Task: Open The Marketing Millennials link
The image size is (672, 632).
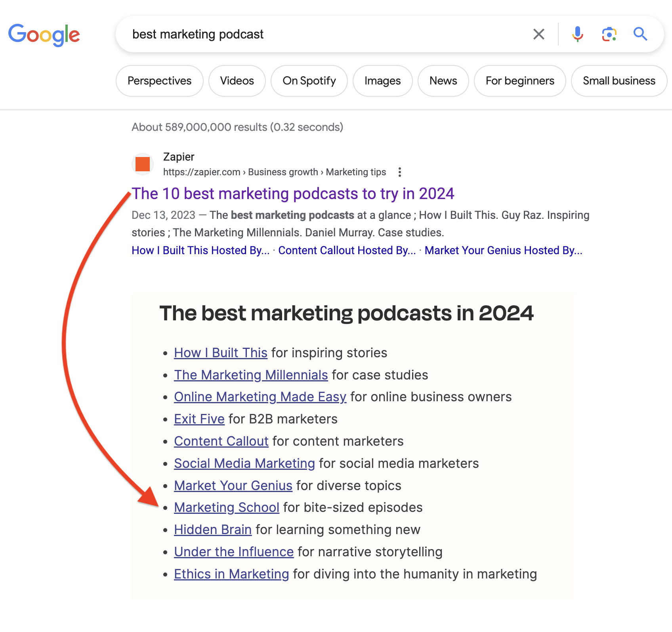Action: [251, 375]
